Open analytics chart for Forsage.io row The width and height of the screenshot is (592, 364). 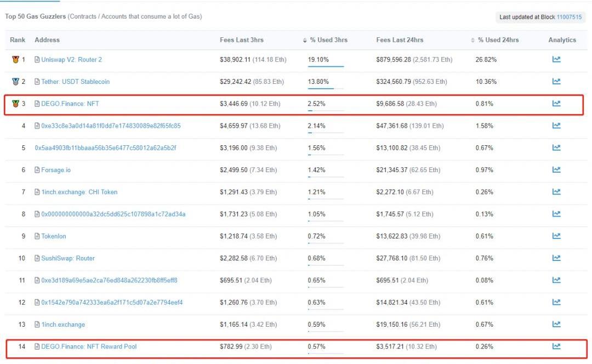[x=556, y=169]
